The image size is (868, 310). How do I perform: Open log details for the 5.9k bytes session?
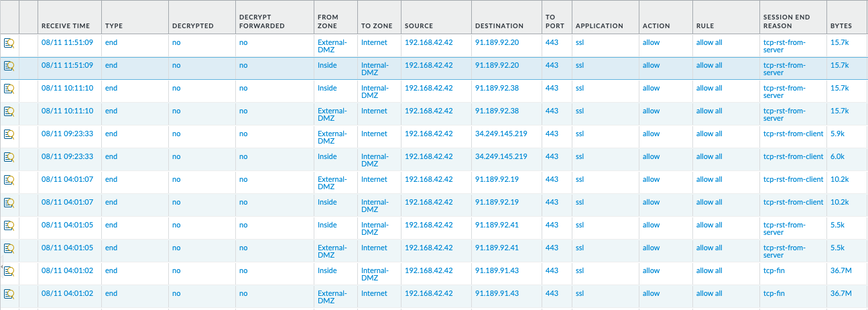(x=9, y=134)
